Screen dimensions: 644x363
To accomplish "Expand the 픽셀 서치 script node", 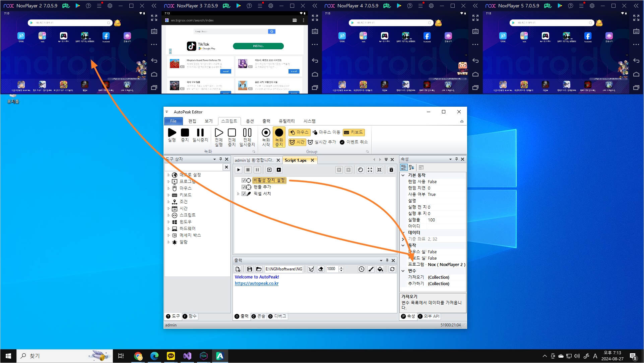I will (238, 194).
